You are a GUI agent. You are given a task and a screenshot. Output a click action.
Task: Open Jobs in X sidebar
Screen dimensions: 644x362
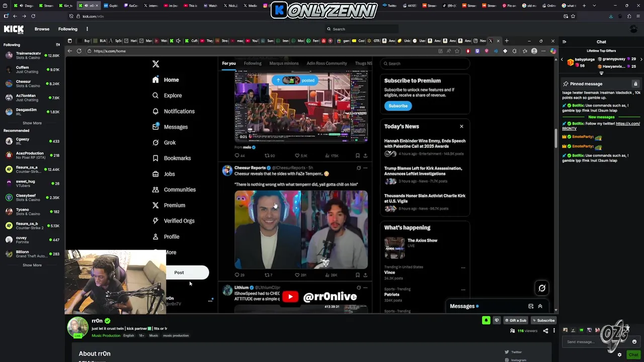(164, 174)
